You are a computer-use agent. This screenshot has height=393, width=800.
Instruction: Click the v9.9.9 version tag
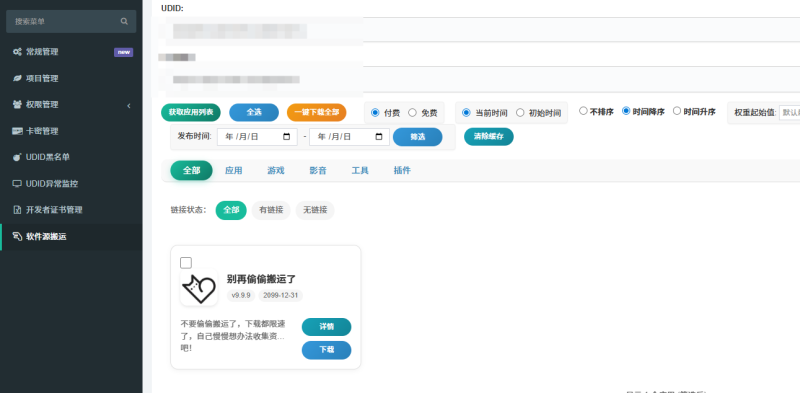point(241,296)
